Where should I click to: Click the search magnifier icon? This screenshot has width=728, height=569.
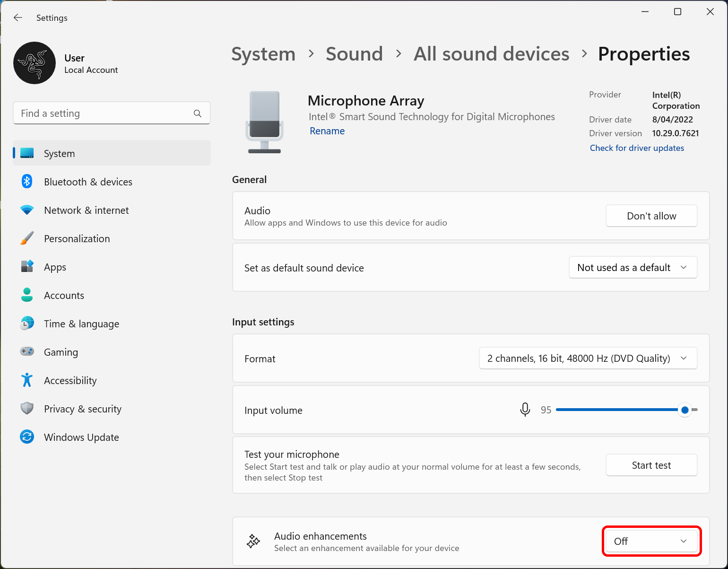pos(198,114)
